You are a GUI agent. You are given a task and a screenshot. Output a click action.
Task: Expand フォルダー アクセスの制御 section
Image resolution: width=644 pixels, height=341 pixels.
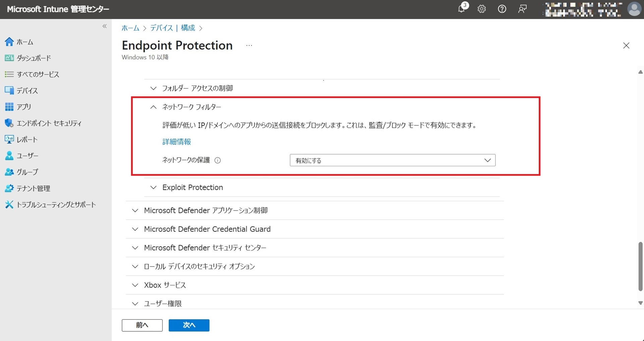pyautogui.click(x=153, y=88)
